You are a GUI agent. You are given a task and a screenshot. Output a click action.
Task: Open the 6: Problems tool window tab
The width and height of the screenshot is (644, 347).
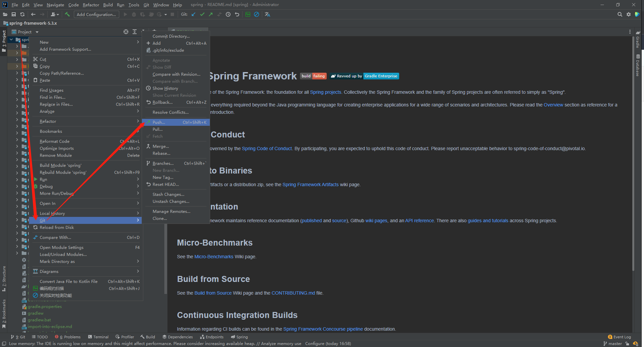point(68,337)
